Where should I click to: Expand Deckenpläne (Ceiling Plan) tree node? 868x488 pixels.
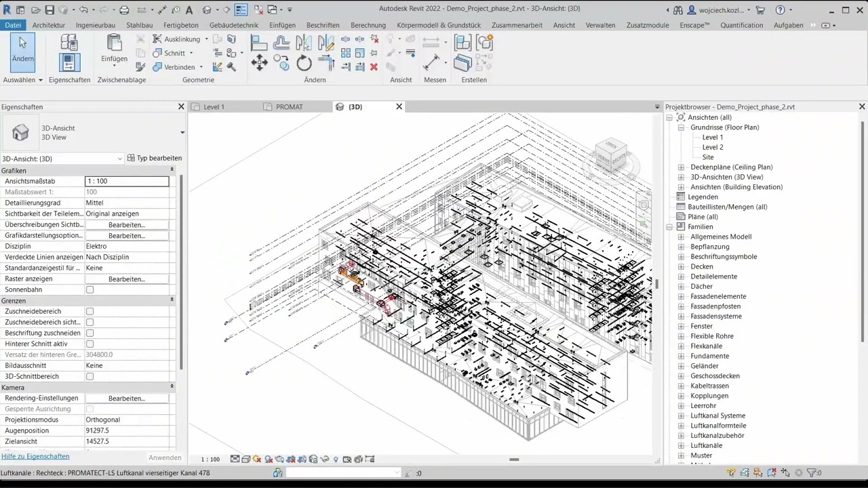tap(682, 167)
